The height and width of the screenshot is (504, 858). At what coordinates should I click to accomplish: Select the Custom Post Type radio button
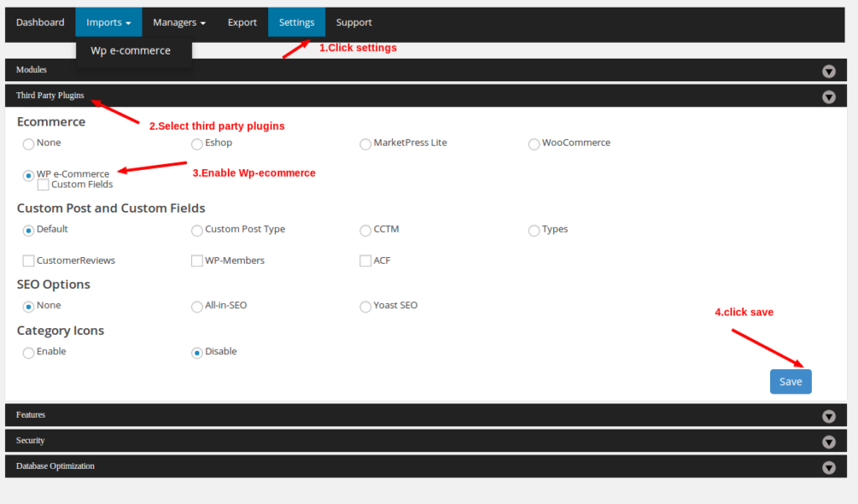tap(197, 231)
